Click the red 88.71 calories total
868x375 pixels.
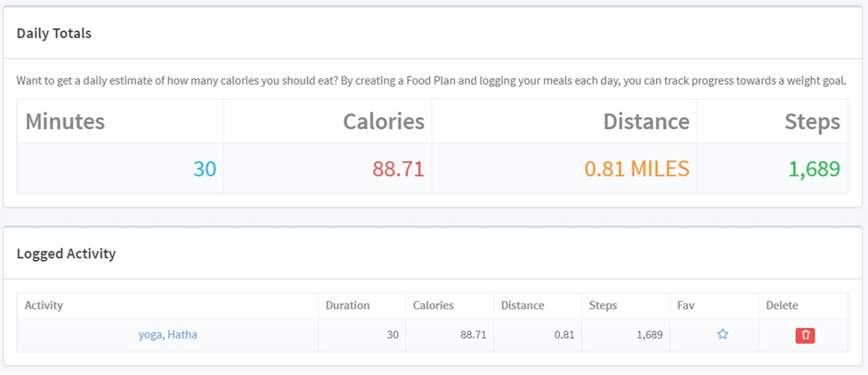click(x=398, y=169)
